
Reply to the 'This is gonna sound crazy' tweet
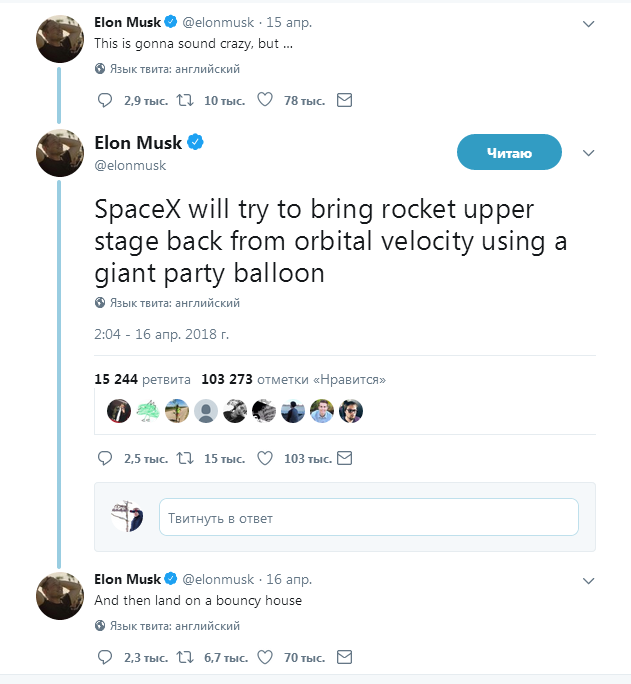point(107,100)
